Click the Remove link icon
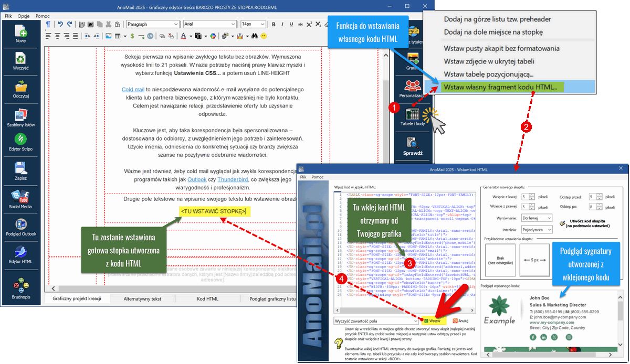Image resolution: width=630 pixels, height=364 pixels. coord(171,36)
